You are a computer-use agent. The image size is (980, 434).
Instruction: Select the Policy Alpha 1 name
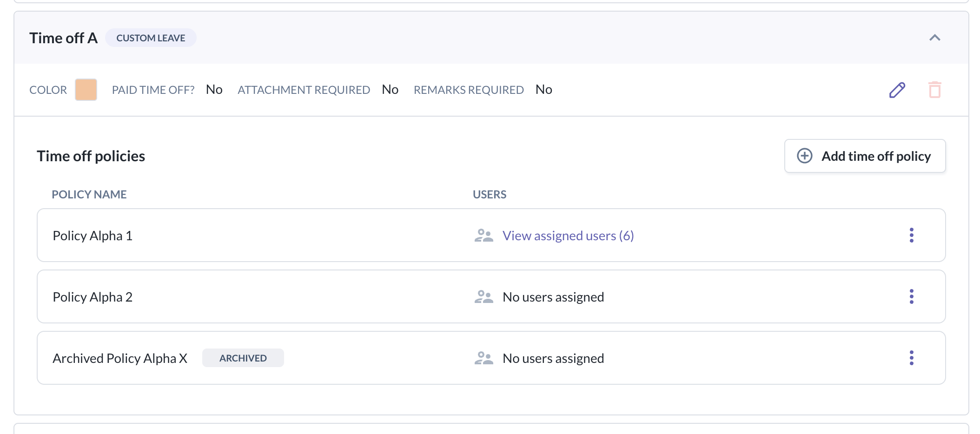[93, 236]
